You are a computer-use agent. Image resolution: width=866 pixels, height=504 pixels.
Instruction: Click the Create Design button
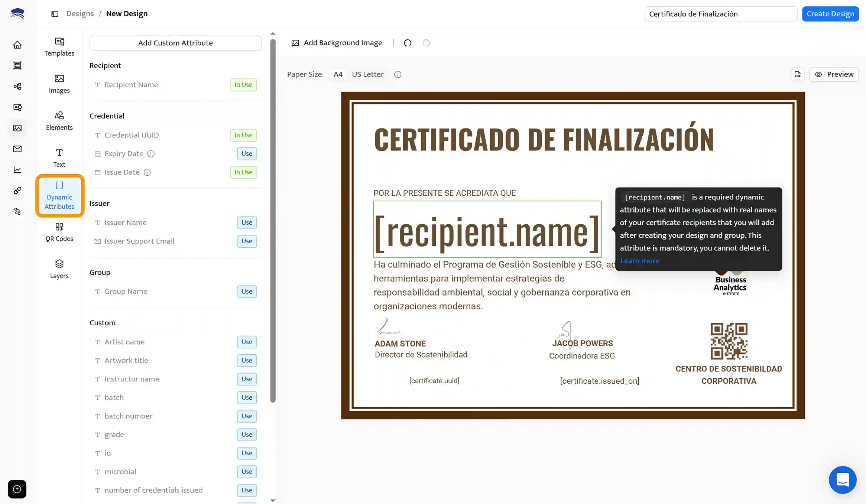pyautogui.click(x=830, y=14)
